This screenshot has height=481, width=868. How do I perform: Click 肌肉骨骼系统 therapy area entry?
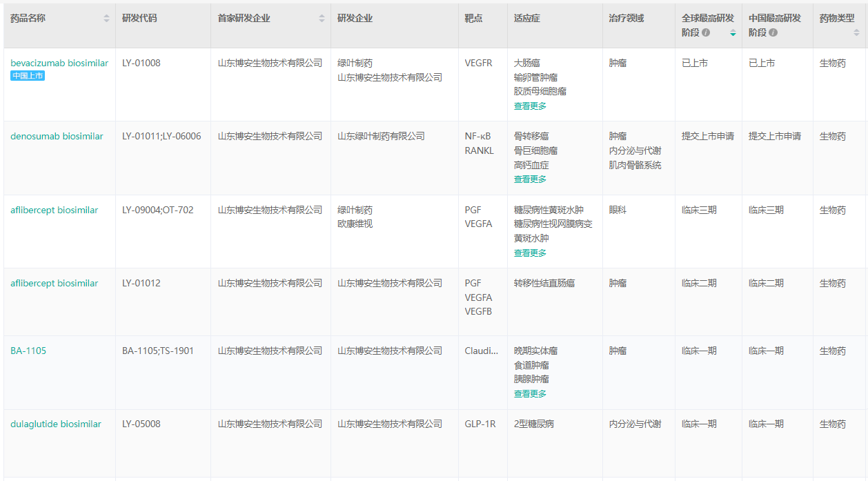[x=635, y=165]
